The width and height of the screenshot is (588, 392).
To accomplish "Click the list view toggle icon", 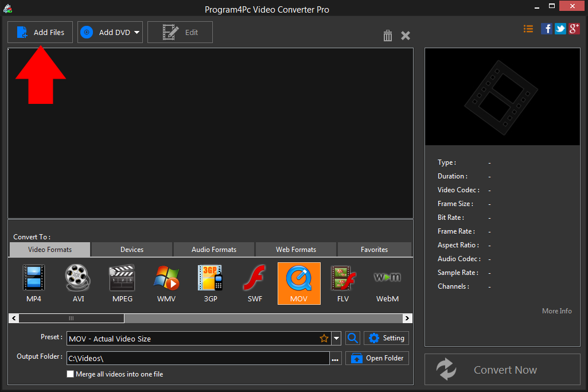I will pyautogui.click(x=528, y=28).
